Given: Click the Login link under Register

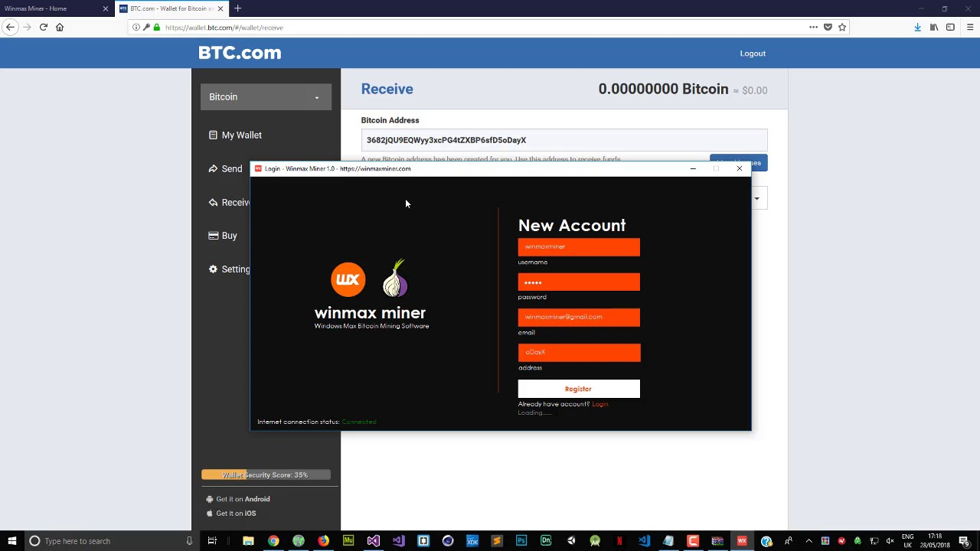Looking at the screenshot, I should tap(600, 404).
